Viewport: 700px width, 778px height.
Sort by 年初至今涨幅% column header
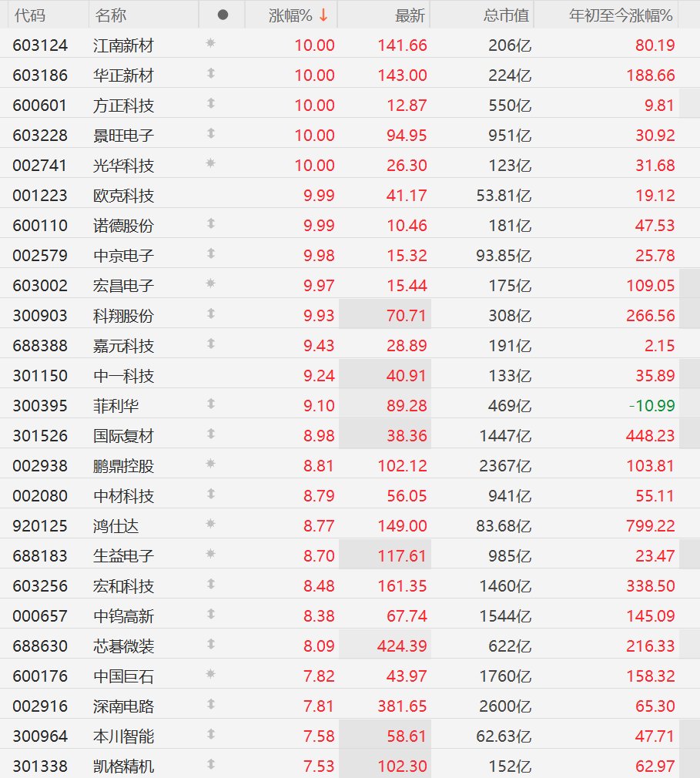pyautogui.click(x=621, y=15)
